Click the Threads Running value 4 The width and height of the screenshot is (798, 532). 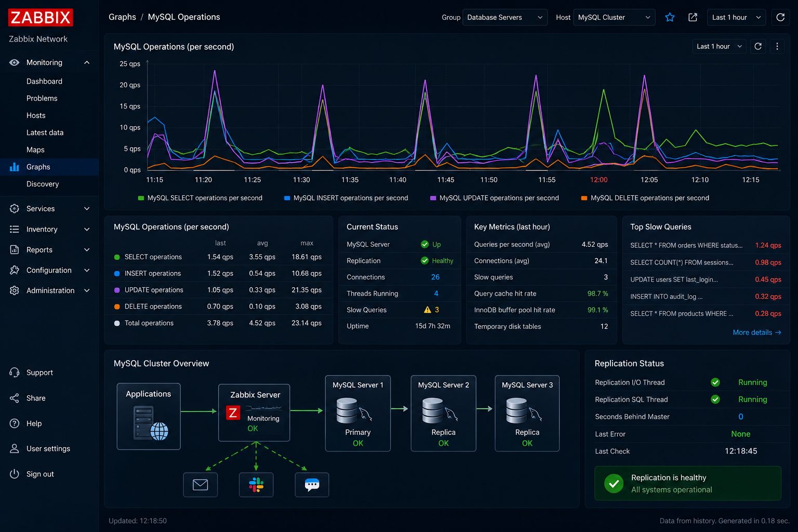click(x=436, y=294)
